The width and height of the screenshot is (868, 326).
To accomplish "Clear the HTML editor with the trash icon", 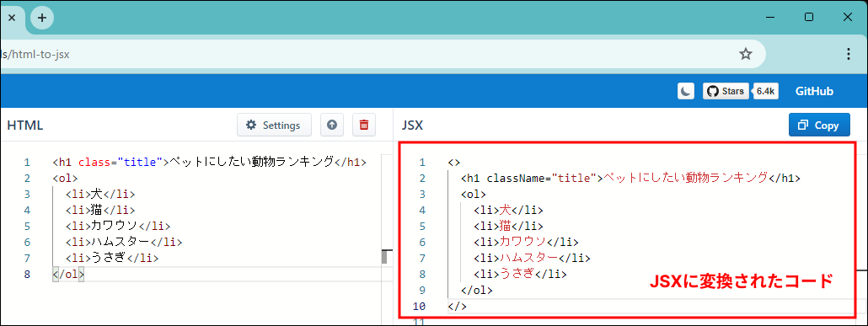I will [364, 125].
